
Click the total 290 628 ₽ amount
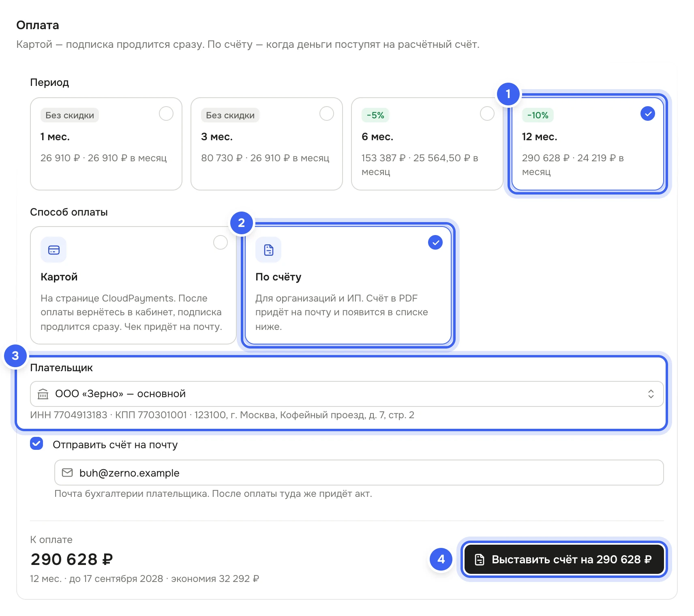pos(72,559)
